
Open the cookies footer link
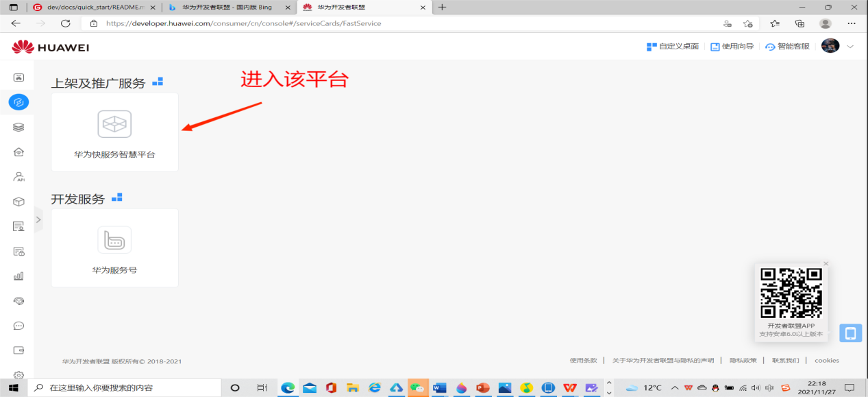tap(827, 360)
